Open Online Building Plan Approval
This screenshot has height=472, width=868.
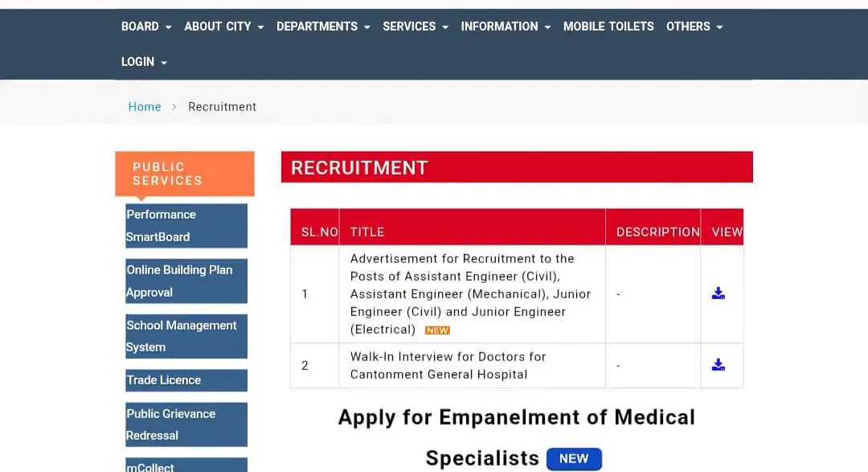coord(186,281)
